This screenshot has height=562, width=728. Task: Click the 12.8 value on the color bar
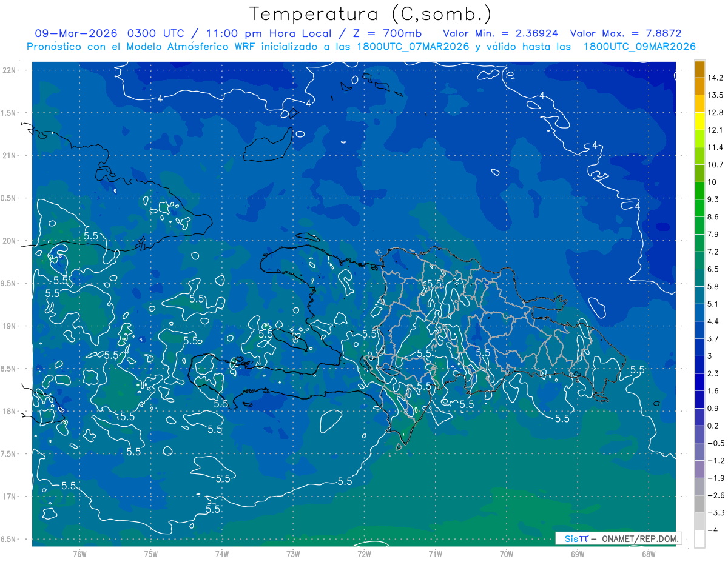click(715, 113)
